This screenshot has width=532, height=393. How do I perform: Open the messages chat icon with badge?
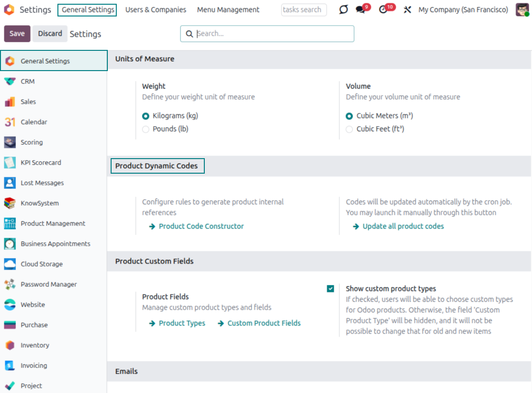(361, 10)
